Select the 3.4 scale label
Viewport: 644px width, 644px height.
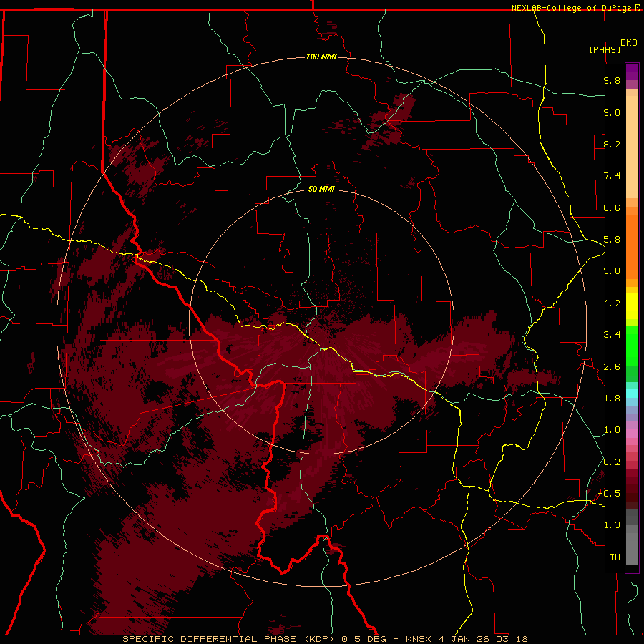[x=612, y=335]
